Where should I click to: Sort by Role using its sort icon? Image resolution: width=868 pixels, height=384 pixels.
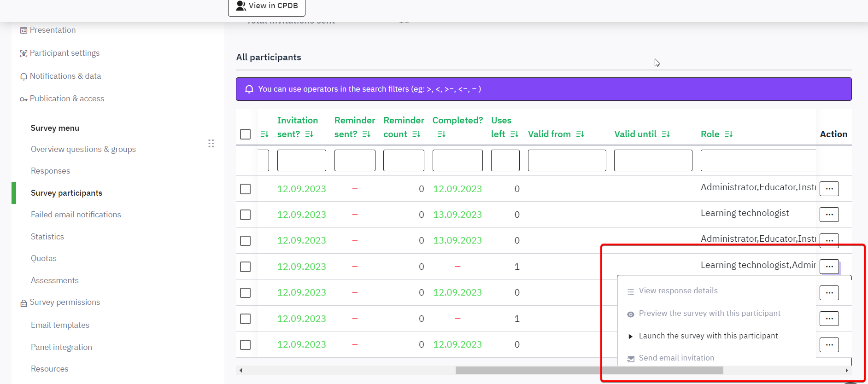(x=728, y=134)
